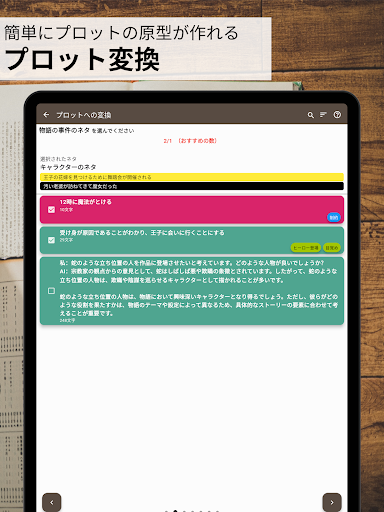Click the red '2/1 おすすめの数' counter
The image size is (384, 512).
(190, 141)
